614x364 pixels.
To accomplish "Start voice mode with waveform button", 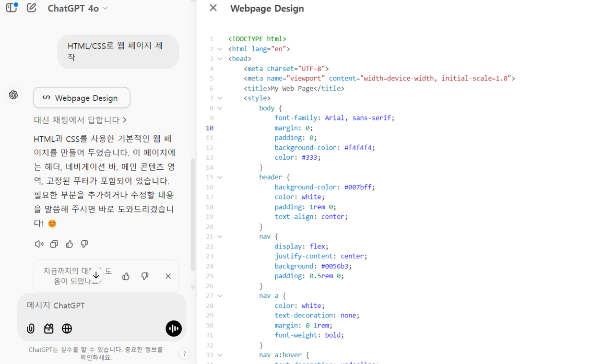I will click(x=174, y=329).
